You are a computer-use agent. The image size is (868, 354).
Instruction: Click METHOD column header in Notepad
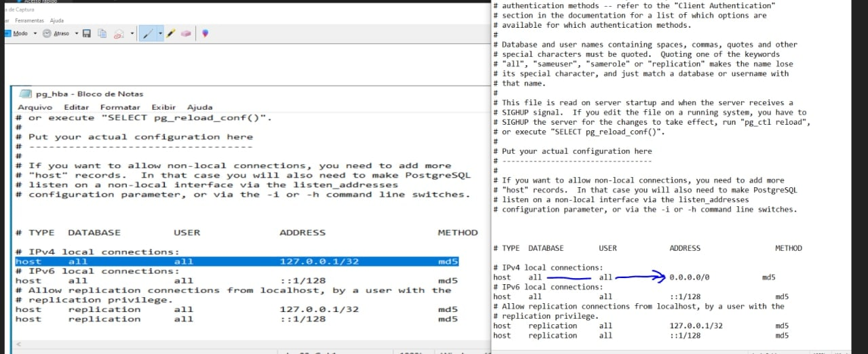[458, 233]
